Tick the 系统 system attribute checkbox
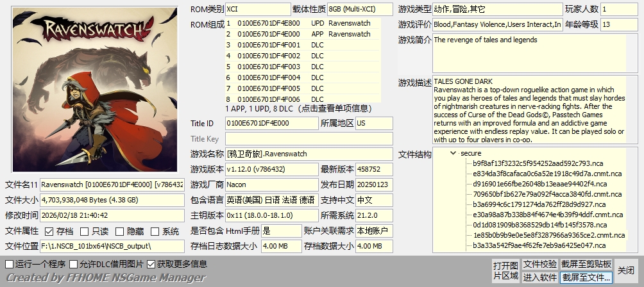This screenshot has width=644, height=287. pyautogui.click(x=154, y=231)
